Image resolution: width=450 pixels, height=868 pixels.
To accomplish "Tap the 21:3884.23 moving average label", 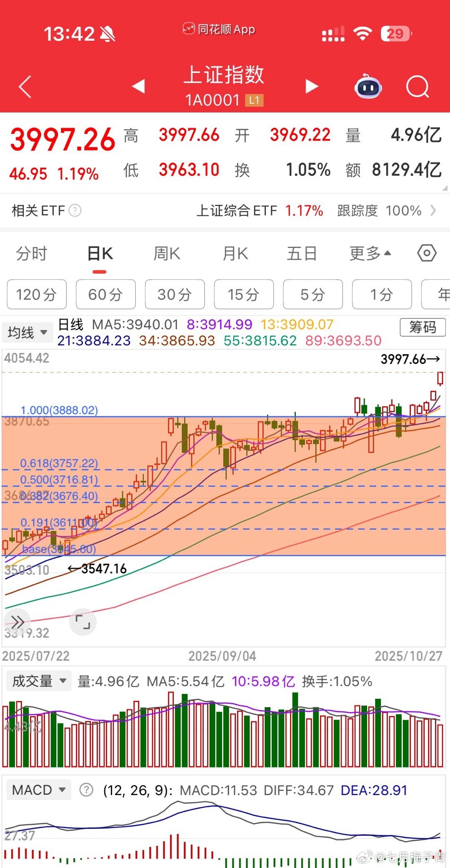I will click(94, 340).
